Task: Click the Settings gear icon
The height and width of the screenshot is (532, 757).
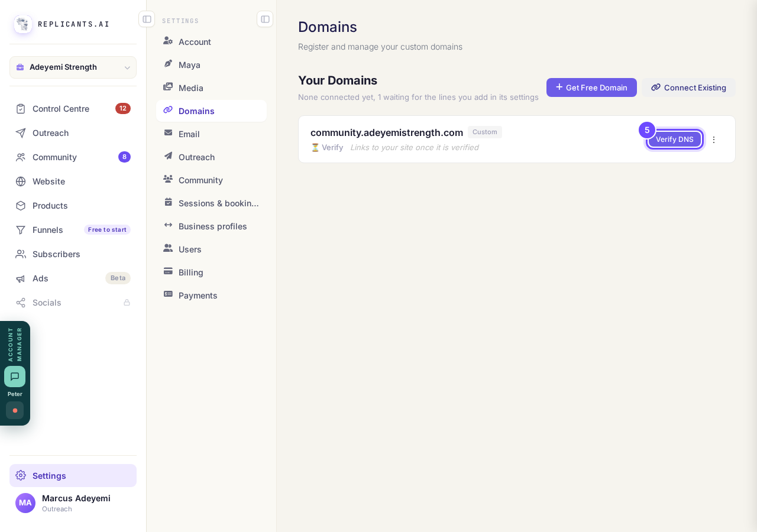Action: pyautogui.click(x=21, y=475)
